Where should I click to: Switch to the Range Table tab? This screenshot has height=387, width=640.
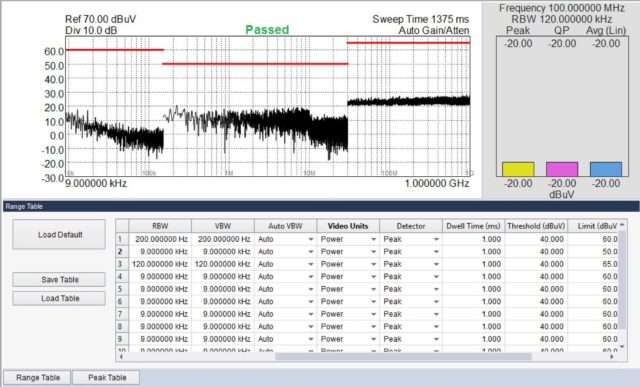pyautogui.click(x=38, y=378)
